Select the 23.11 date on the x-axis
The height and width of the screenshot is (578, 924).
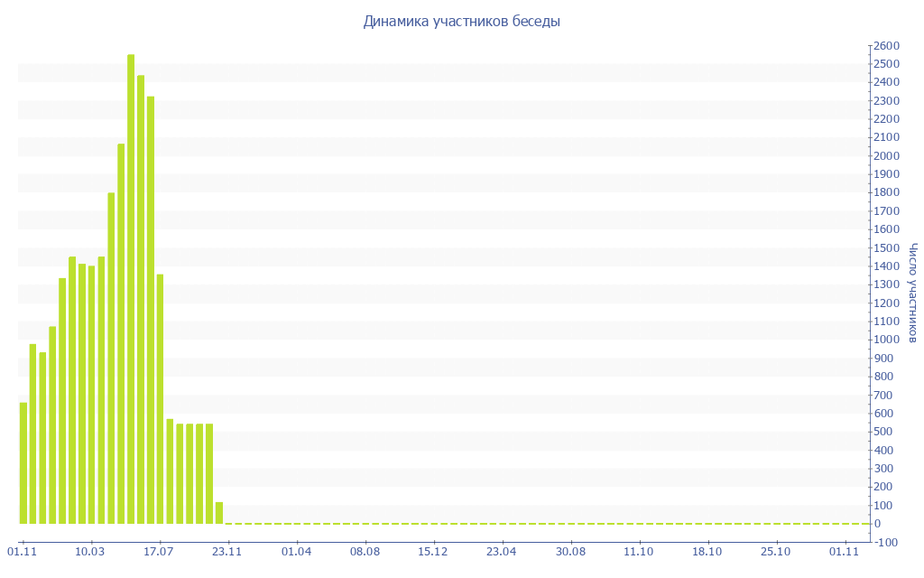[x=227, y=551]
